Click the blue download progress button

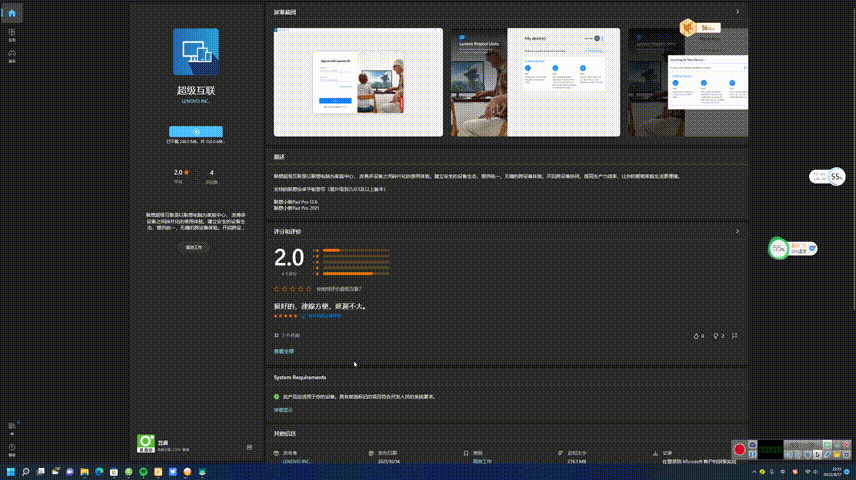coord(195,131)
